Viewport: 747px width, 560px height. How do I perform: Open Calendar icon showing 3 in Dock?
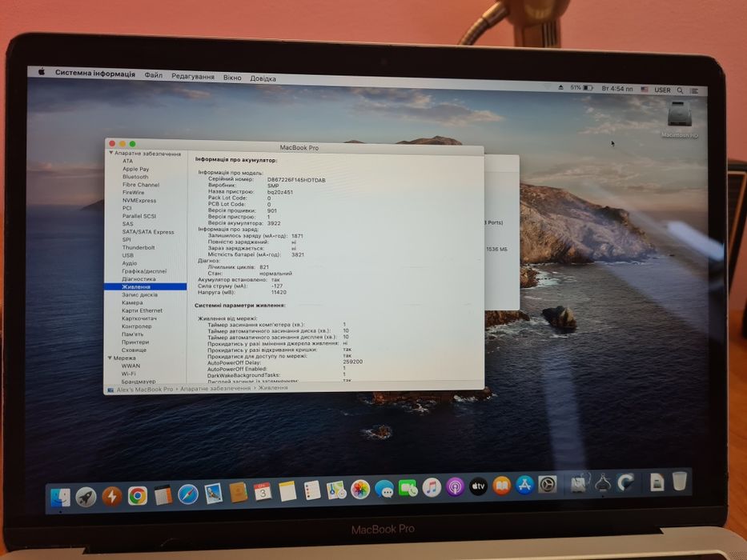263,492
